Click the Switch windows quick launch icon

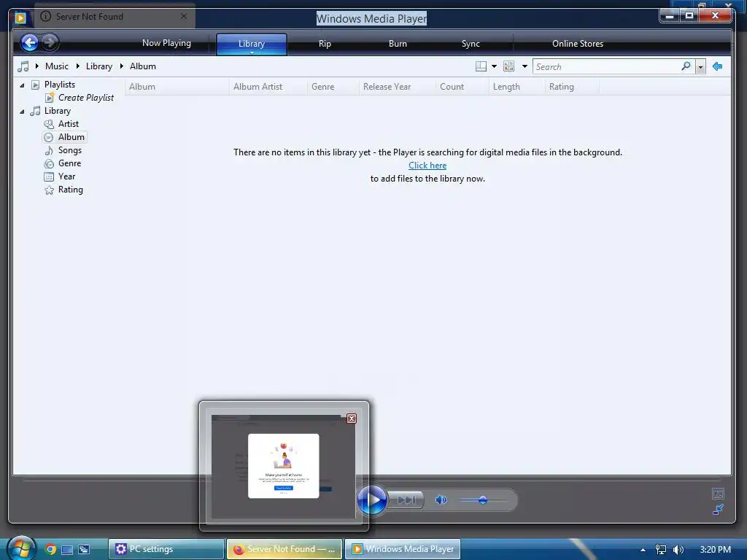pos(85,550)
